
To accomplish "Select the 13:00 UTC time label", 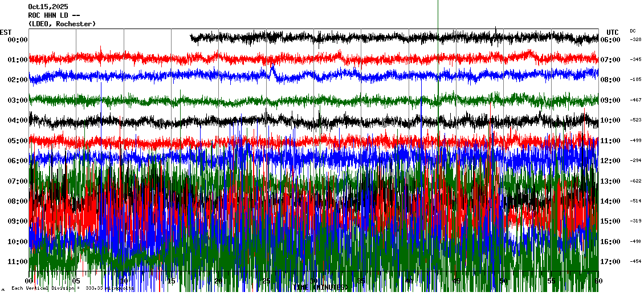I will coord(610,181).
